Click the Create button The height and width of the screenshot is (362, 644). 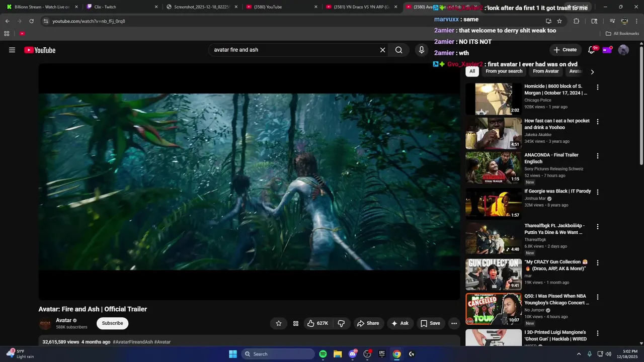[565, 50]
